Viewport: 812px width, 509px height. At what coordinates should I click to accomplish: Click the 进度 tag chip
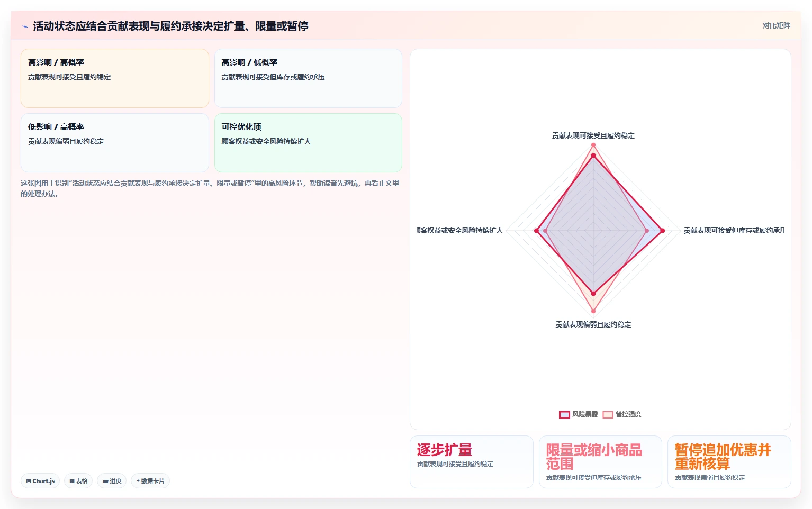pyautogui.click(x=112, y=481)
